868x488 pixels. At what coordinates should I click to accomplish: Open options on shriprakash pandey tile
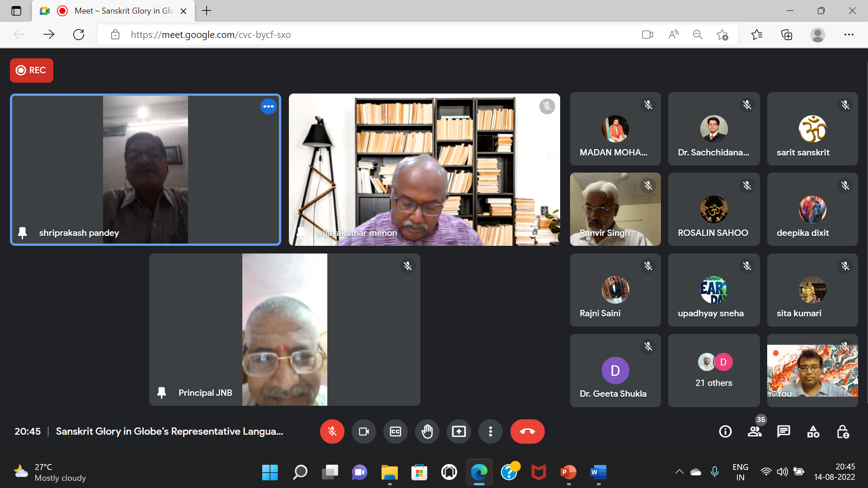pyautogui.click(x=268, y=107)
